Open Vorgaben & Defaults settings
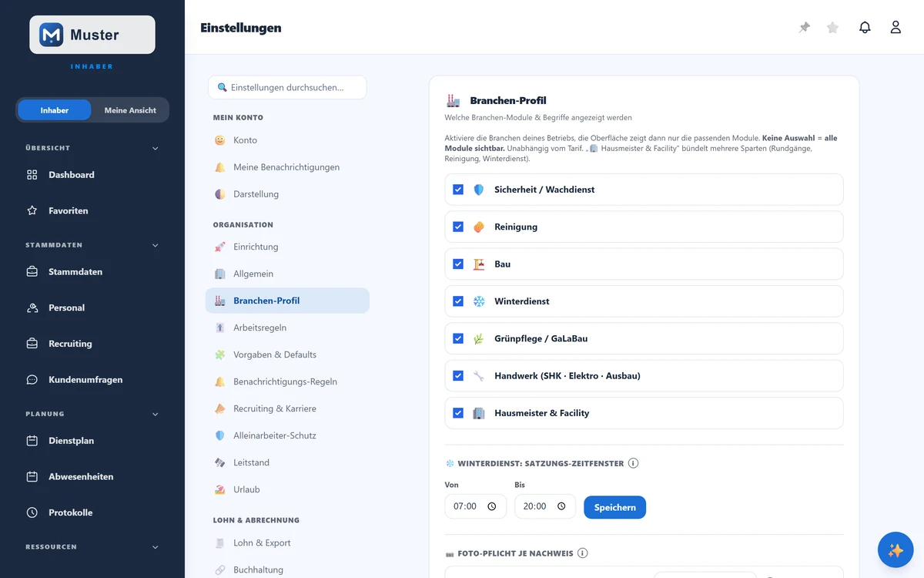Screen dimensions: 924x578 pos(287,355)
